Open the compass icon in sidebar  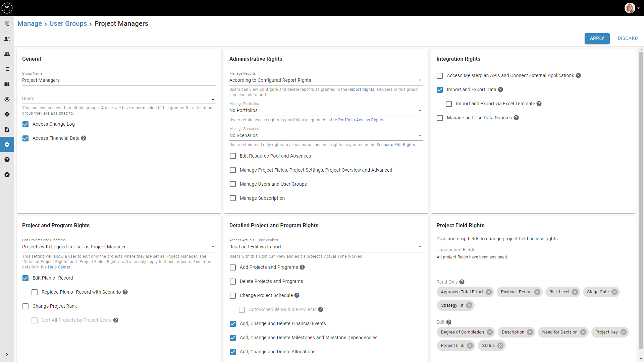pyautogui.click(x=7, y=175)
